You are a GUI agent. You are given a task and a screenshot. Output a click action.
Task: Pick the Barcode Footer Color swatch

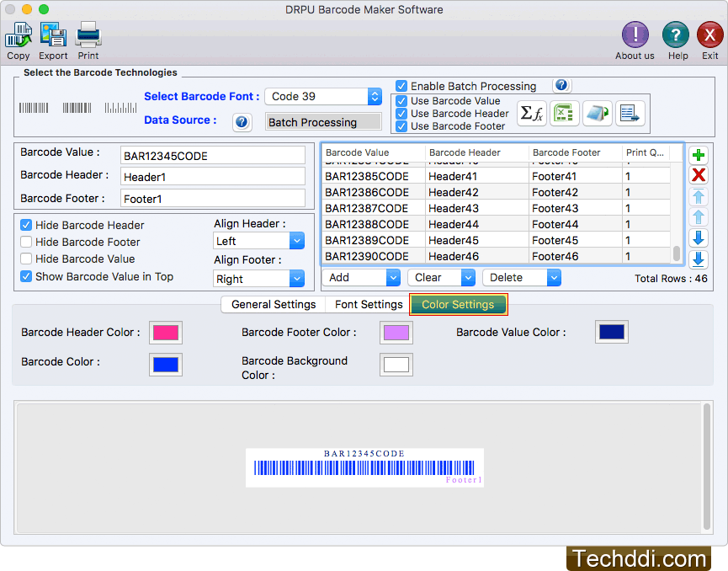pyautogui.click(x=396, y=333)
